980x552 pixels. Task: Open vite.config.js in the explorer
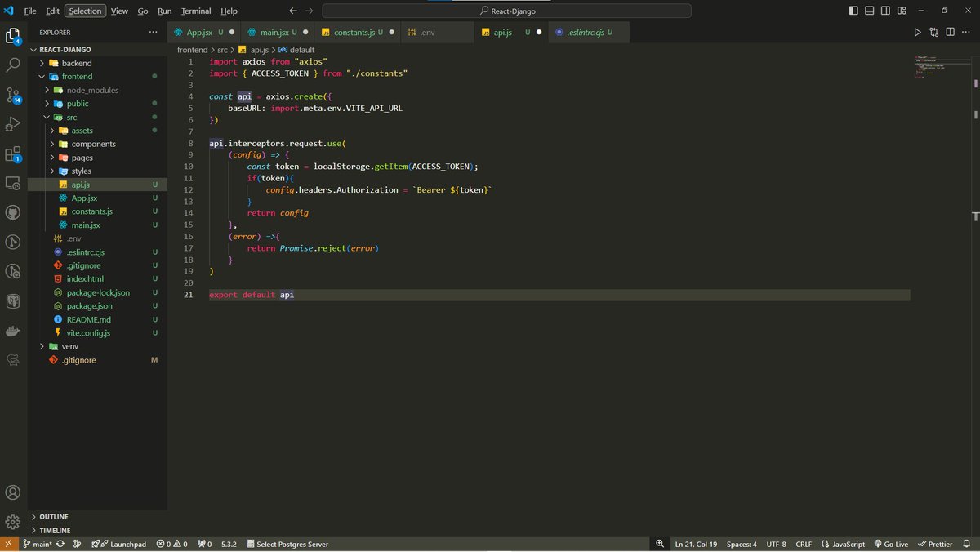(x=97, y=333)
